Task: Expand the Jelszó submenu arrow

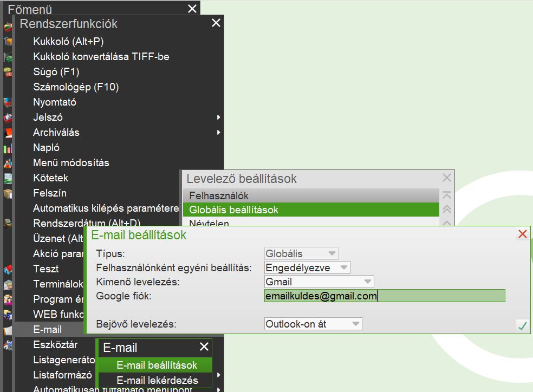Action: (x=219, y=117)
